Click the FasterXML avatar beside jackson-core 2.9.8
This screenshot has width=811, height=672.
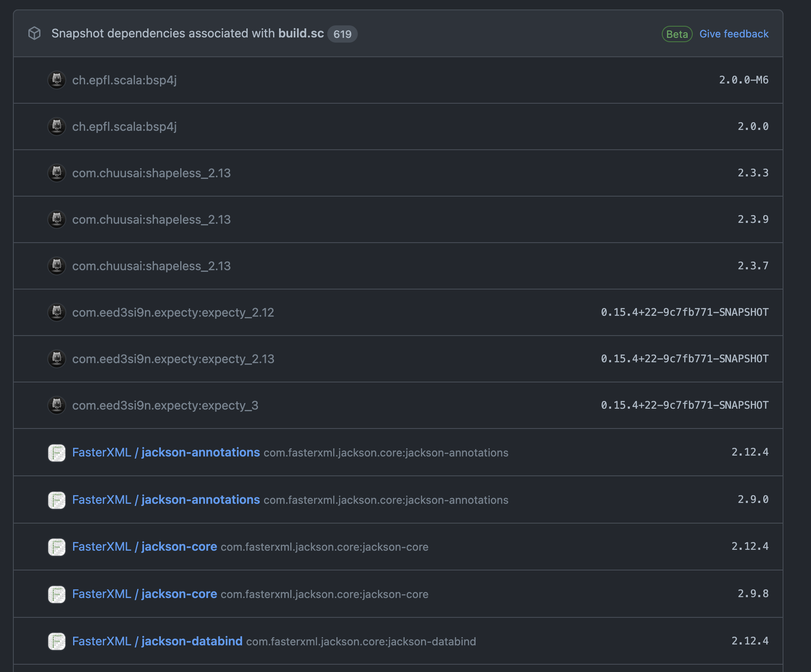[56, 594]
